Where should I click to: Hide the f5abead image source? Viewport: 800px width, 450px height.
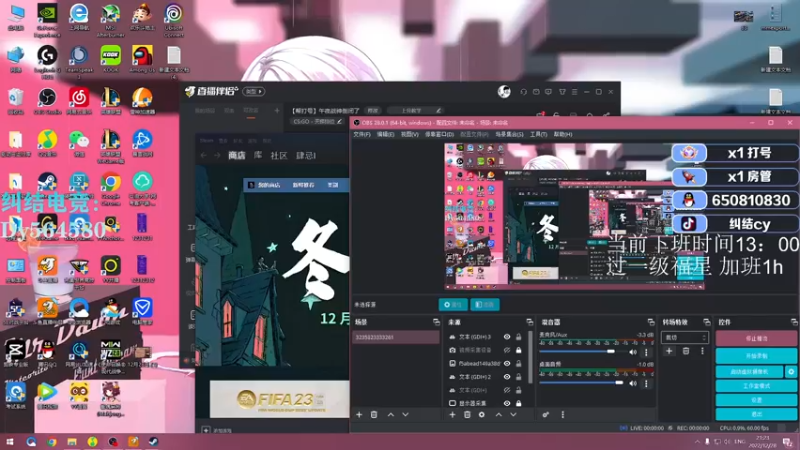[507, 364]
